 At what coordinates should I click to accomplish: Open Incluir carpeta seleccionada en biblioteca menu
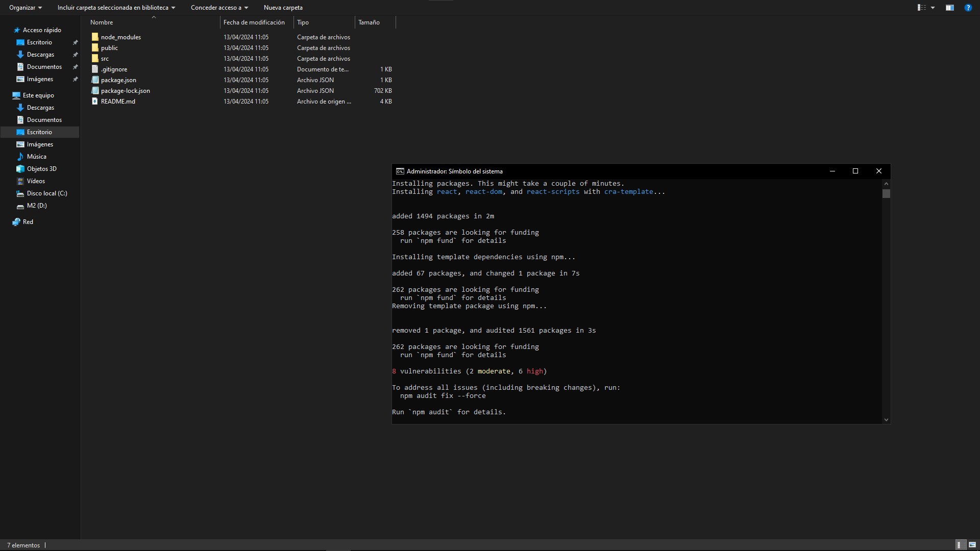pyautogui.click(x=116, y=8)
